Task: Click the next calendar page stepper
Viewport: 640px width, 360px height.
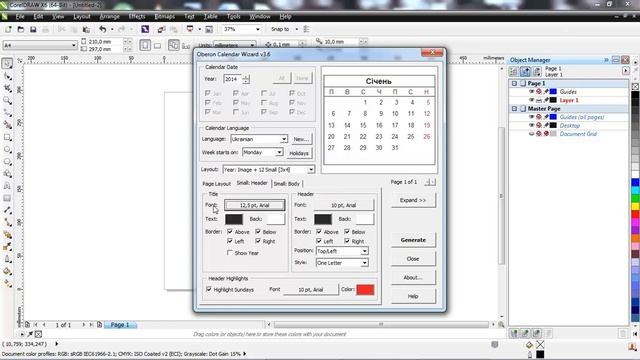Action: 433,182
